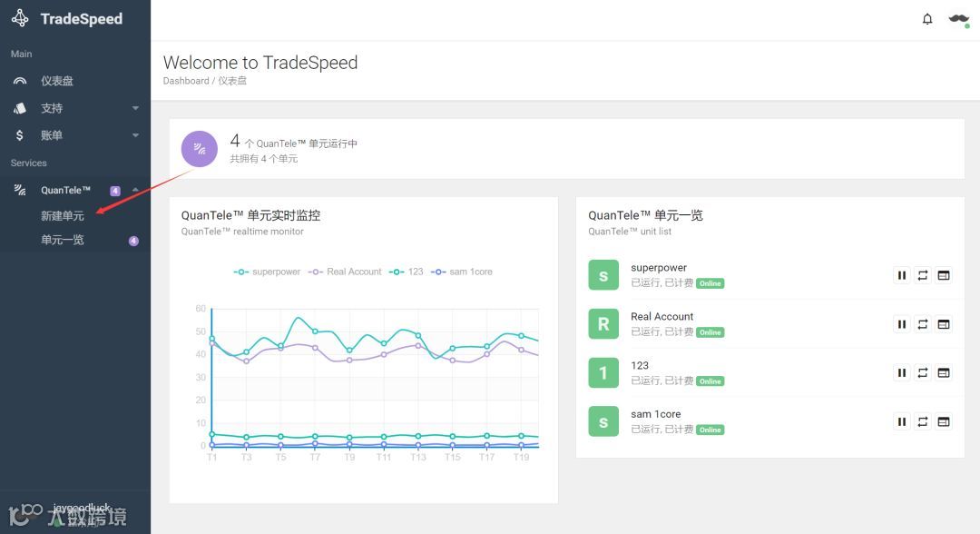Select 单元一览 in the sidebar
Viewport: 980px width, 534px height.
click(62, 240)
